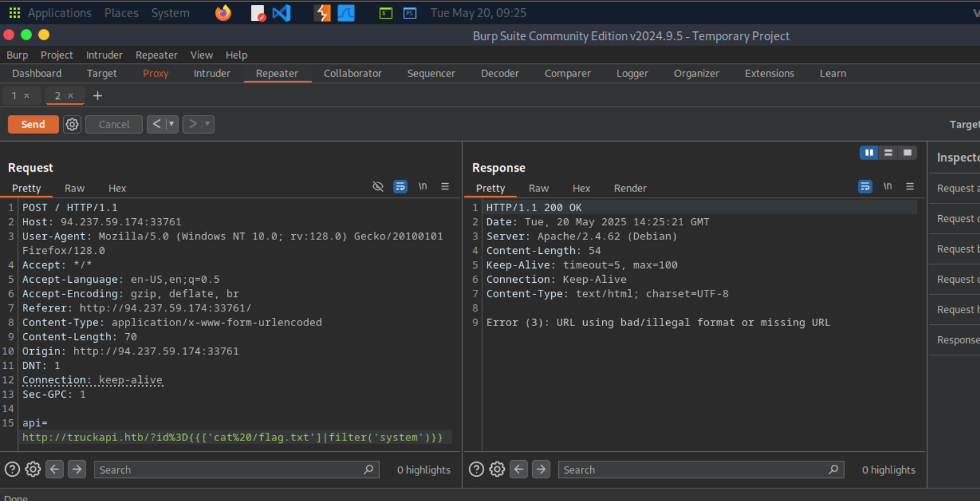980x501 pixels.
Task: Go to next Response search match
Action: pos(541,470)
